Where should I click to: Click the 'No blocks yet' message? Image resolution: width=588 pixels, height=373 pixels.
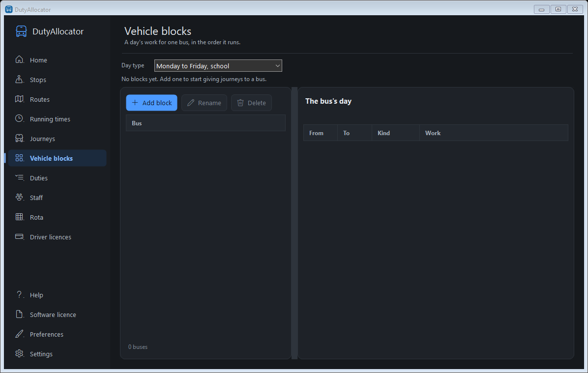(x=194, y=79)
